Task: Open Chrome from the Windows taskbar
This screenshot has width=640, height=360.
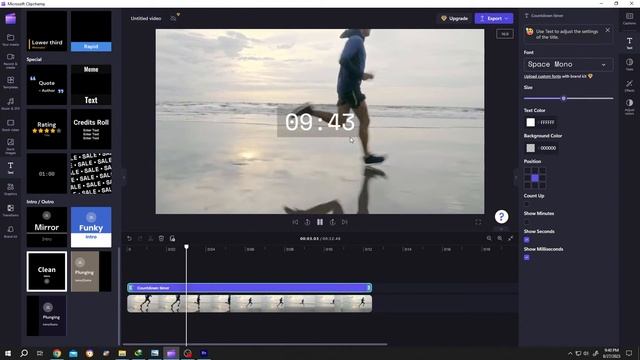Action: point(57,353)
